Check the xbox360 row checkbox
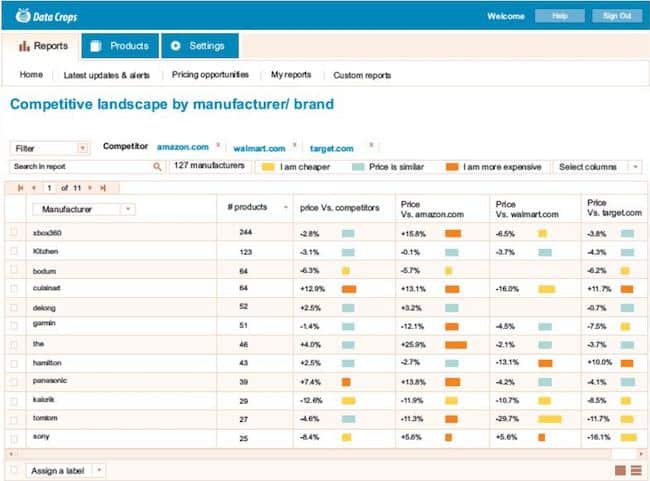Screen dimensions: 650x481 (14, 233)
